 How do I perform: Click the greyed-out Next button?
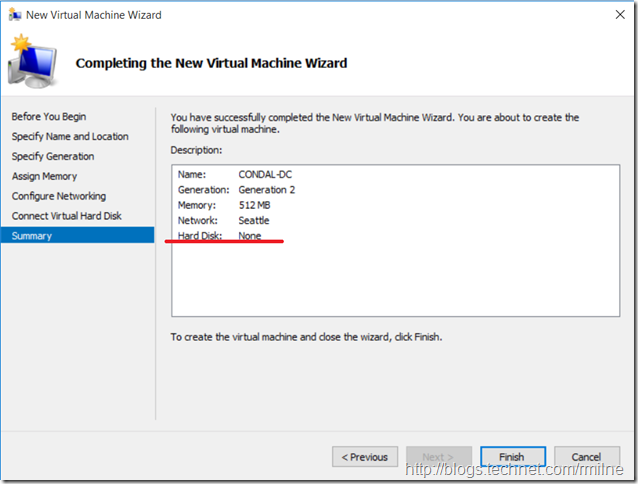point(439,457)
